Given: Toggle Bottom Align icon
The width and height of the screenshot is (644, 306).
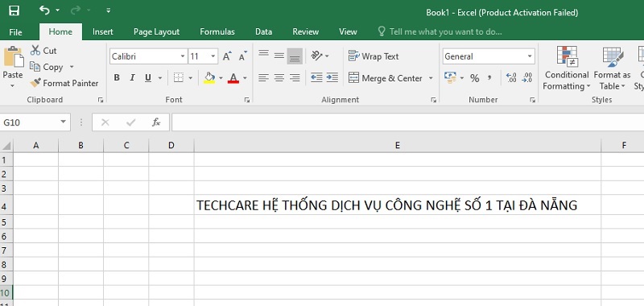Looking at the screenshot, I should tap(295, 56).
